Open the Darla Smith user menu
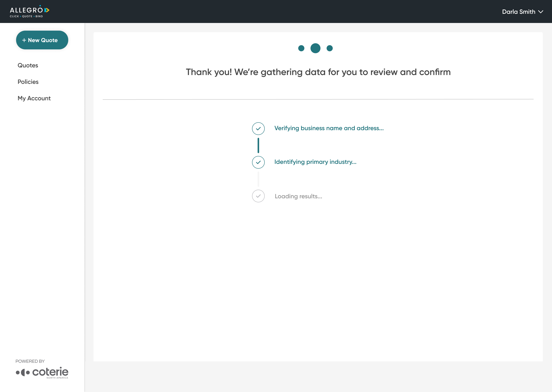The height and width of the screenshot is (392, 552). coord(518,12)
